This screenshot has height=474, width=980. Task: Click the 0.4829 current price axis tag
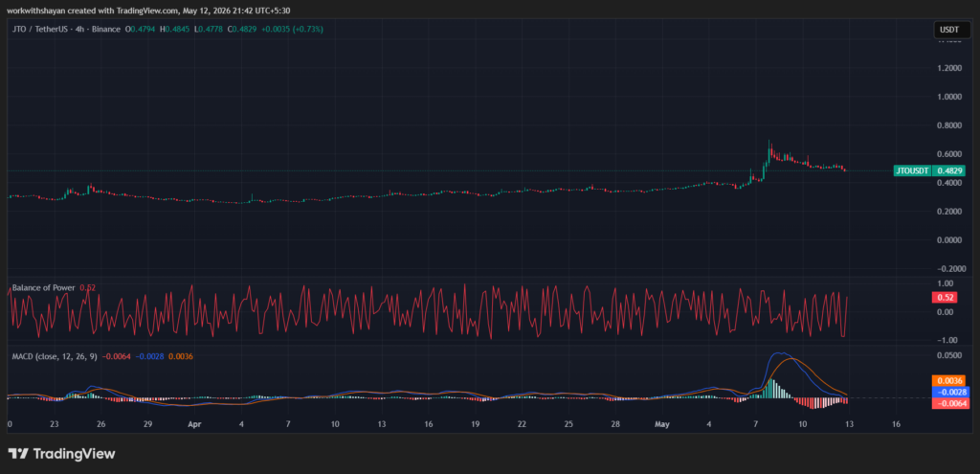950,170
